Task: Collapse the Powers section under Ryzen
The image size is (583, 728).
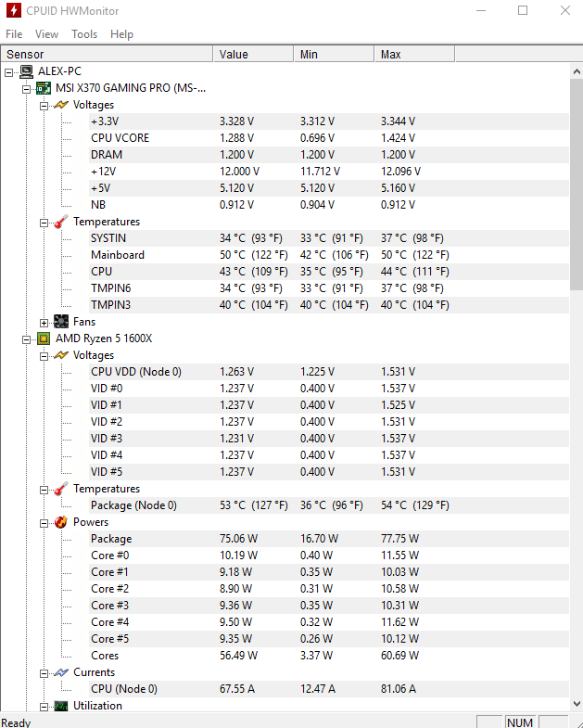Action: tap(44, 522)
